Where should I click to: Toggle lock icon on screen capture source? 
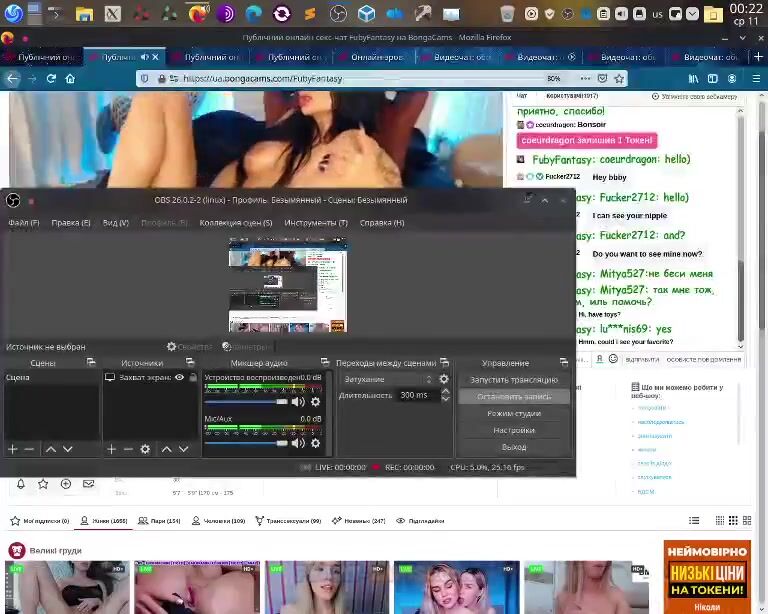coord(192,378)
